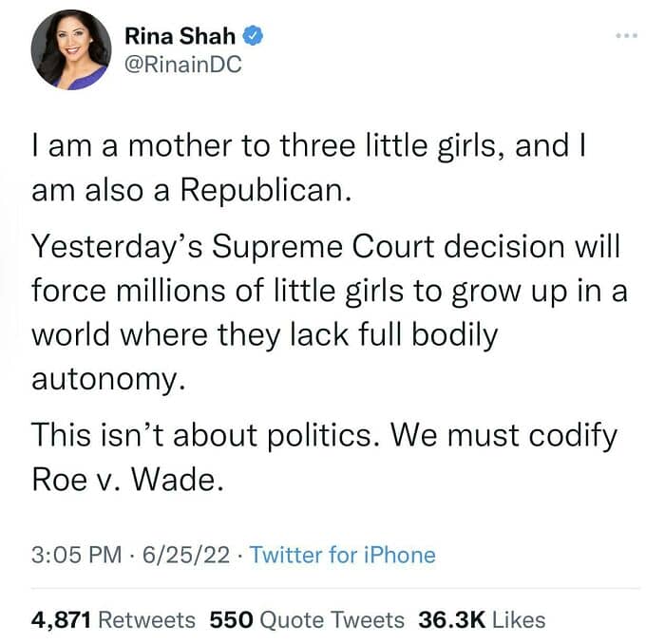Click the Twitter for iPhone source link
The image size is (665, 644).
[343, 555]
